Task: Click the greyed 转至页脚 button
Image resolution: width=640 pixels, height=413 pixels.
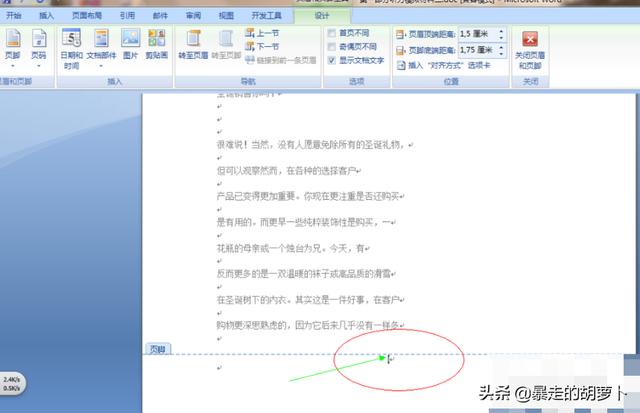Action: 226,44
